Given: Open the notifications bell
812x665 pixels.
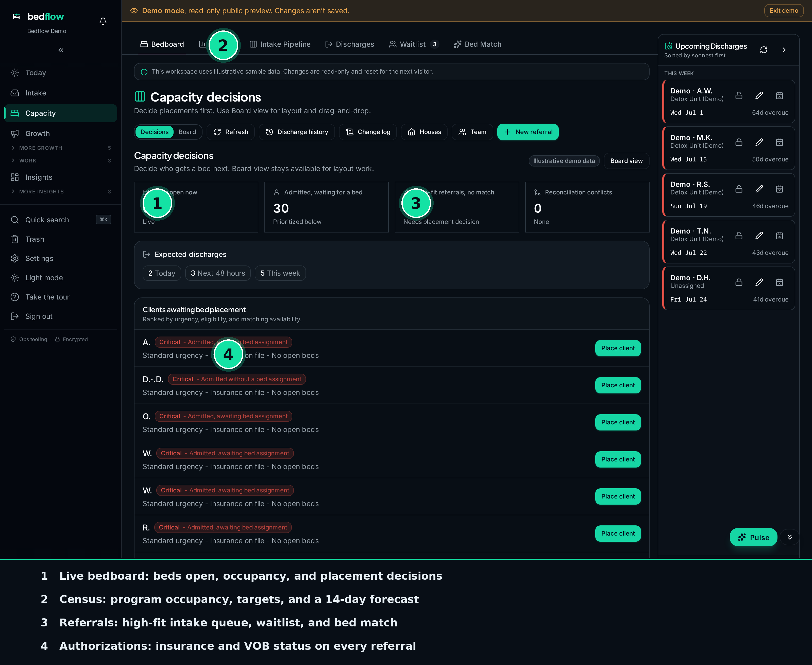Looking at the screenshot, I should coord(103,21).
